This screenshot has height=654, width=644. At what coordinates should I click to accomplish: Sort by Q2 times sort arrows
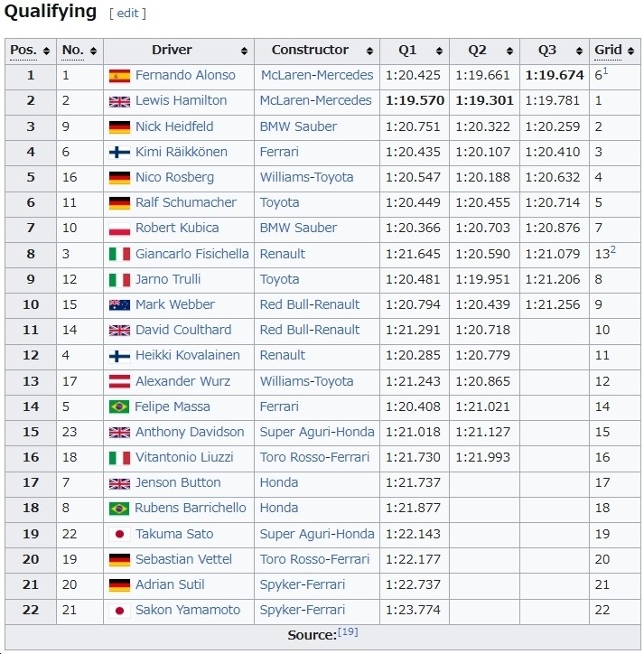pos(509,51)
